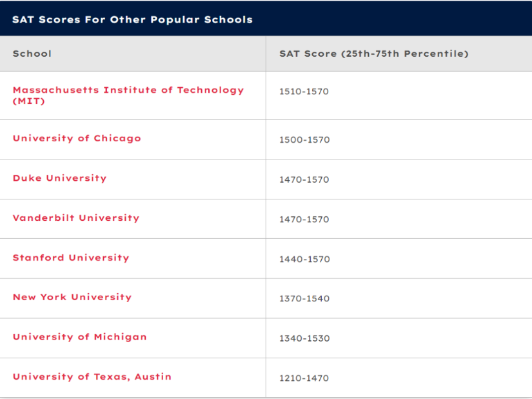Select the Vanderbilt University link
The width and height of the screenshot is (532, 399).
coord(76,218)
